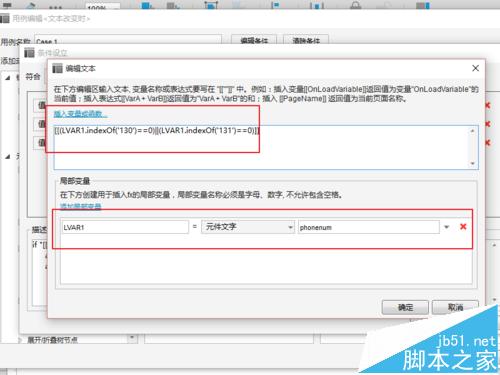Open the 元件文字 type dropdown
The height and width of the screenshot is (375, 500).
point(248,227)
